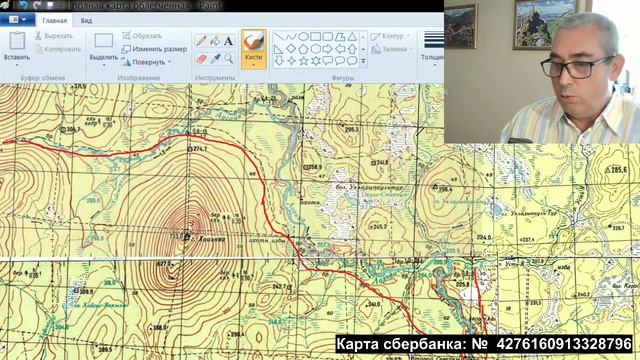Click the Кисти brushes icon
640x360 pixels.
(x=253, y=42)
